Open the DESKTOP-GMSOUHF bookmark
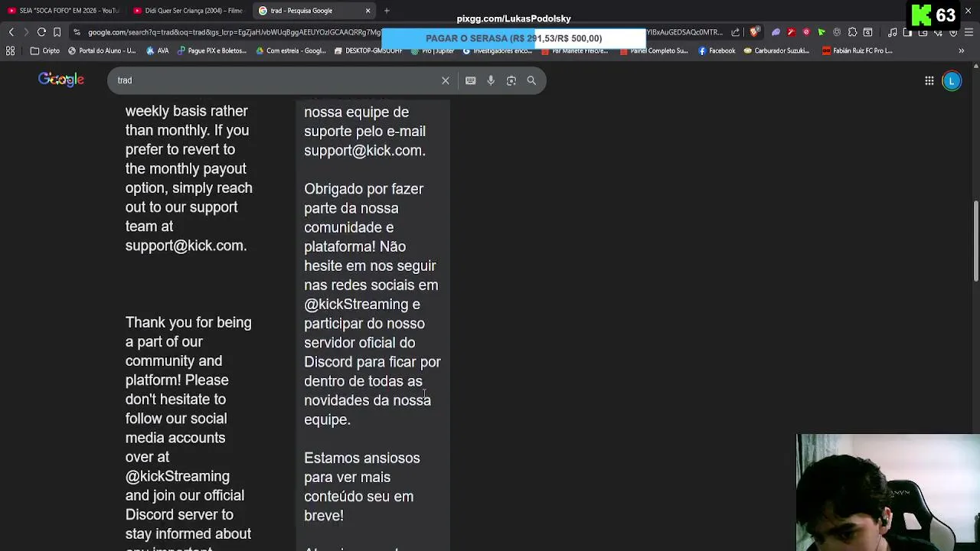The height and width of the screenshot is (551, 980). (x=368, y=51)
